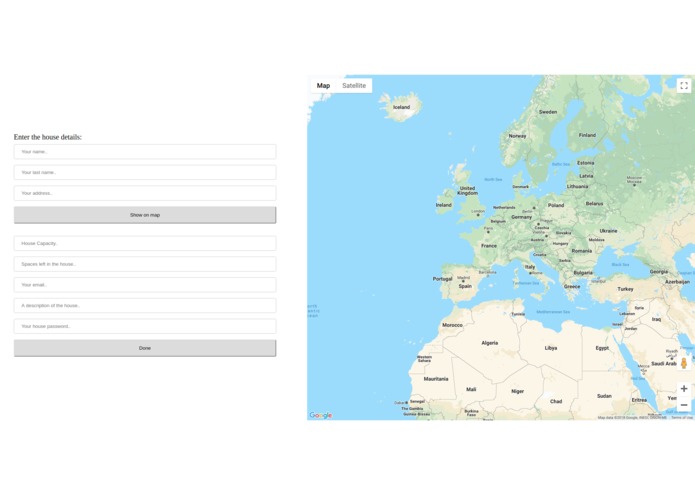Viewport: 695px width, 494px height.
Task: Click the France label on map
Action: point(489,246)
